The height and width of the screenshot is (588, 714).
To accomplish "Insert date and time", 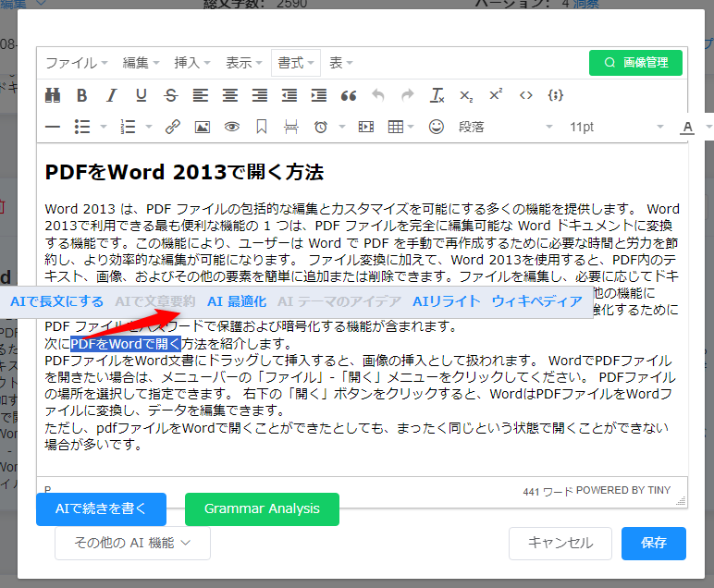I will click(321, 127).
